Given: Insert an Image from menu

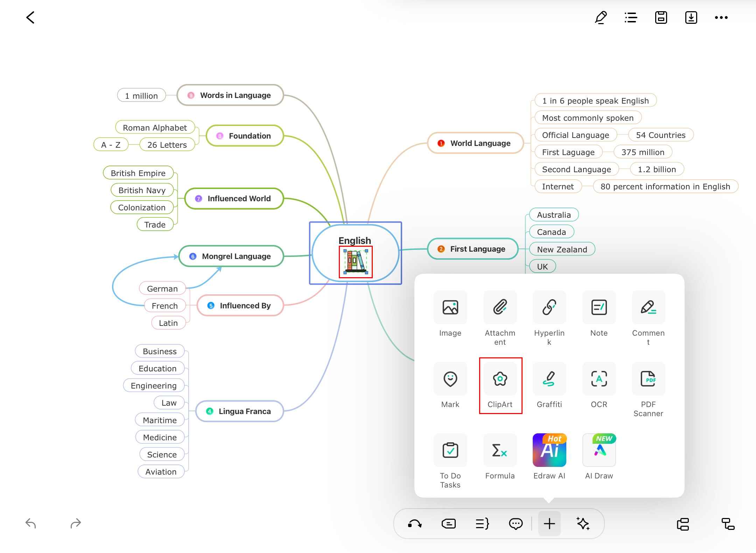Looking at the screenshot, I should tap(450, 308).
